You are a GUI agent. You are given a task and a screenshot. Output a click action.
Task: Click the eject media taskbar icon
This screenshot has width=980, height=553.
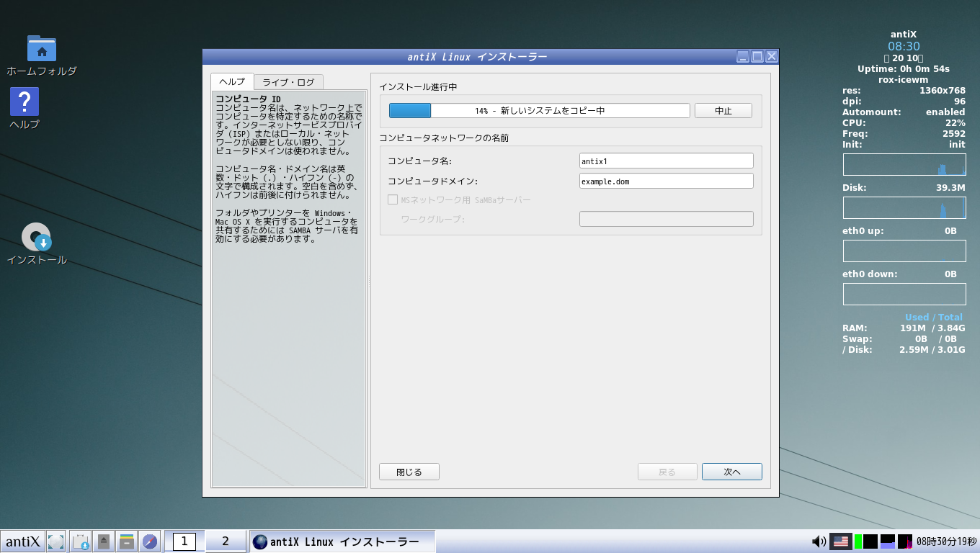click(x=104, y=541)
